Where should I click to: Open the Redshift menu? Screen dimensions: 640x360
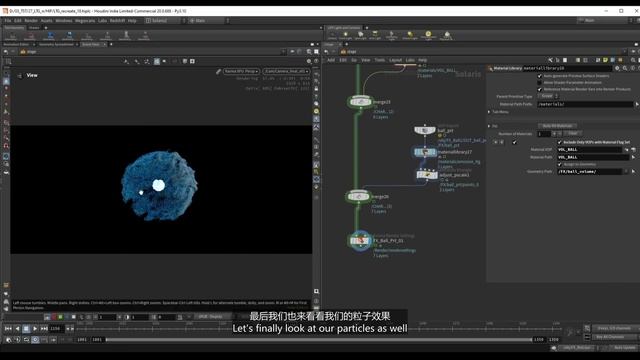117,20
